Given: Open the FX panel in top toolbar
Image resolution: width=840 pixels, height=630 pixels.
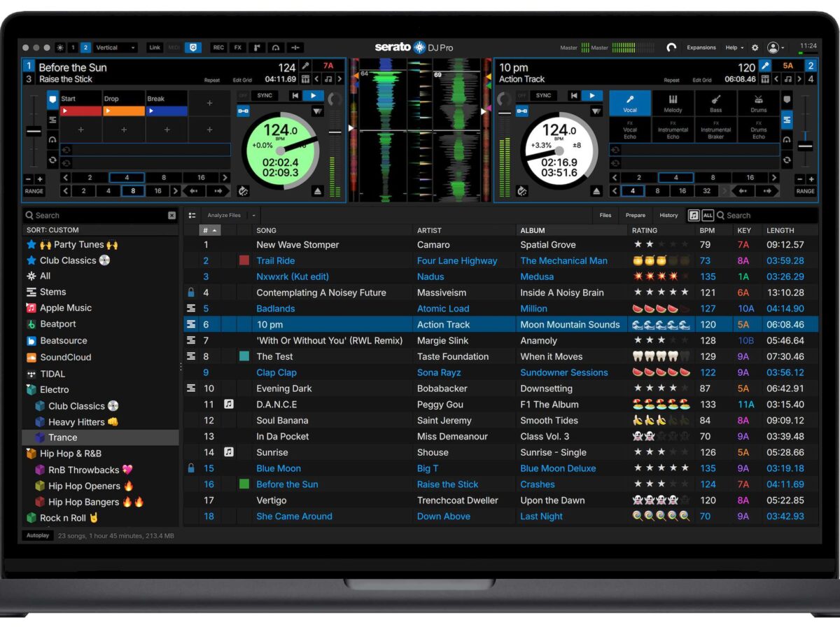Looking at the screenshot, I should pos(238,48).
